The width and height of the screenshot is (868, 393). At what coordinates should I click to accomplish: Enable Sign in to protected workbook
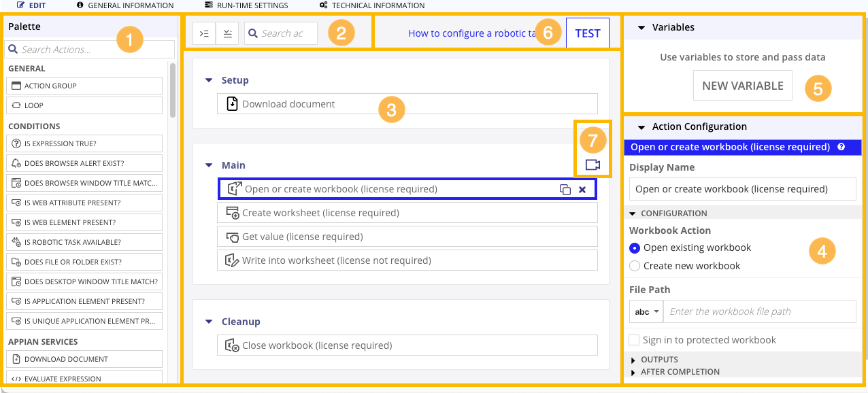click(634, 340)
